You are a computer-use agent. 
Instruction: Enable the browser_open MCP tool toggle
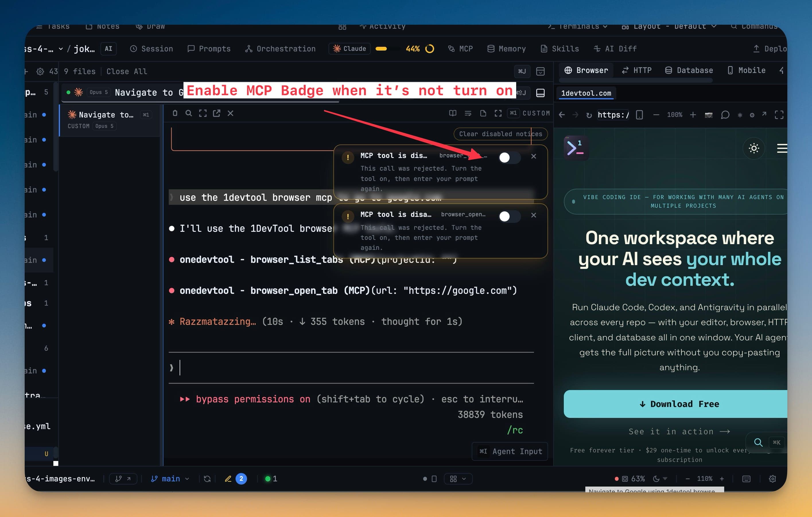(x=509, y=216)
